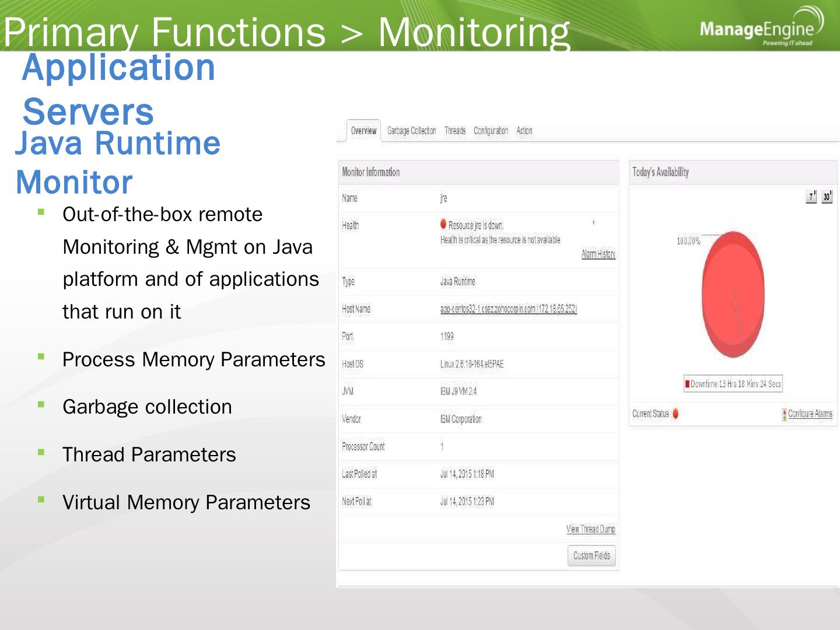840x630 pixels.
Task: Open the Garbage Collection tab
Action: click(x=411, y=131)
